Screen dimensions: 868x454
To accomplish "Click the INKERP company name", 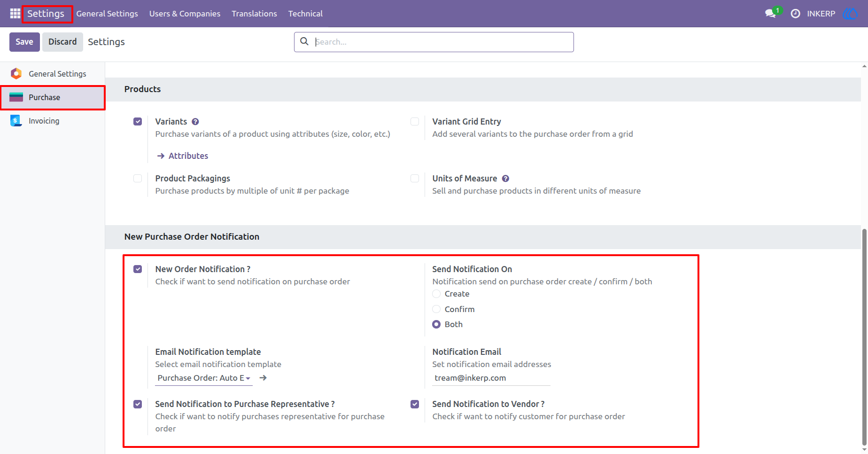I will 821,14.
